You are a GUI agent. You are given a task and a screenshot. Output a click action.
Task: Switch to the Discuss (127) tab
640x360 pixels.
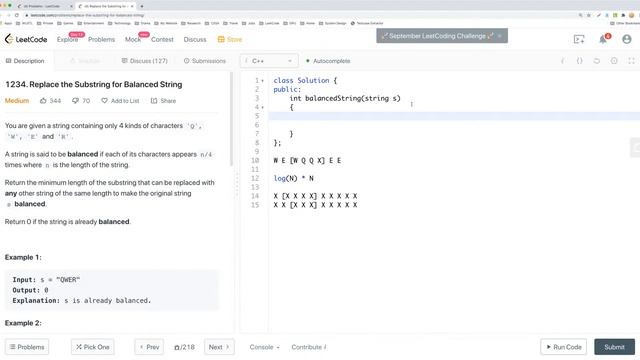(144, 61)
